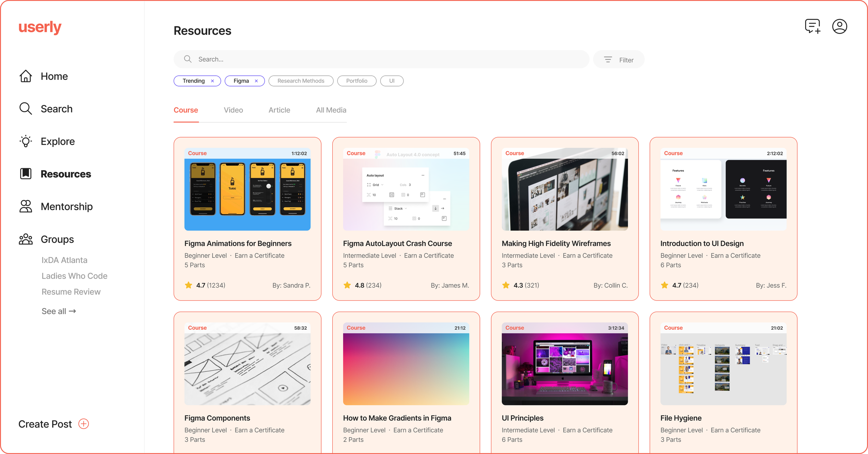Open the new message icon at top right
Screen dimensions: 868x454
(812, 26)
